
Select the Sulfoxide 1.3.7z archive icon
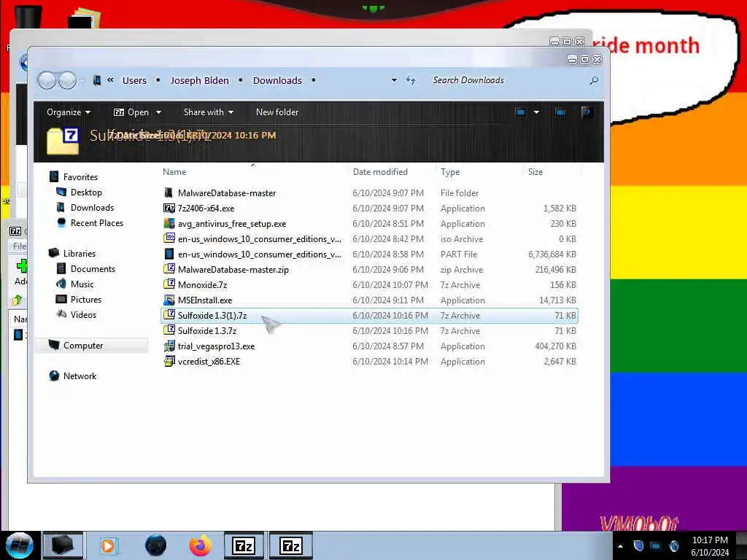(x=169, y=330)
